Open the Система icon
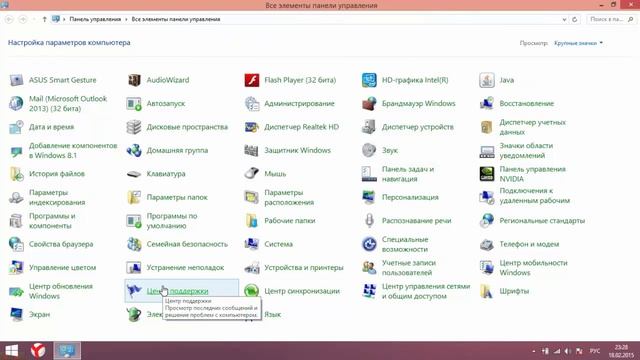The height and width of the screenshot is (360, 640). [x=252, y=244]
